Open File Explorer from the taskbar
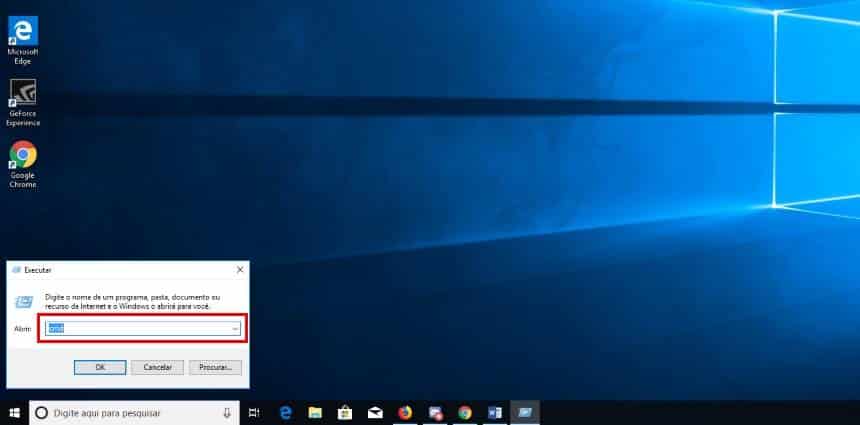This screenshot has width=860, height=425. click(315, 412)
